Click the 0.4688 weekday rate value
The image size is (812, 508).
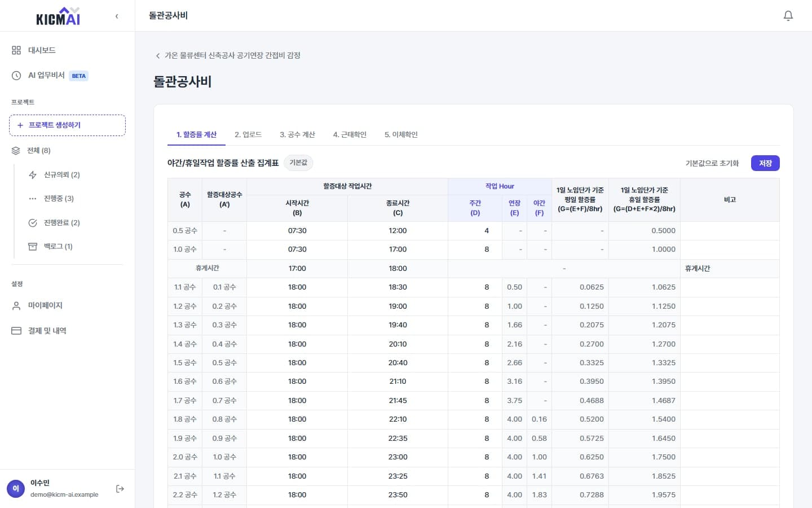pos(592,401)
